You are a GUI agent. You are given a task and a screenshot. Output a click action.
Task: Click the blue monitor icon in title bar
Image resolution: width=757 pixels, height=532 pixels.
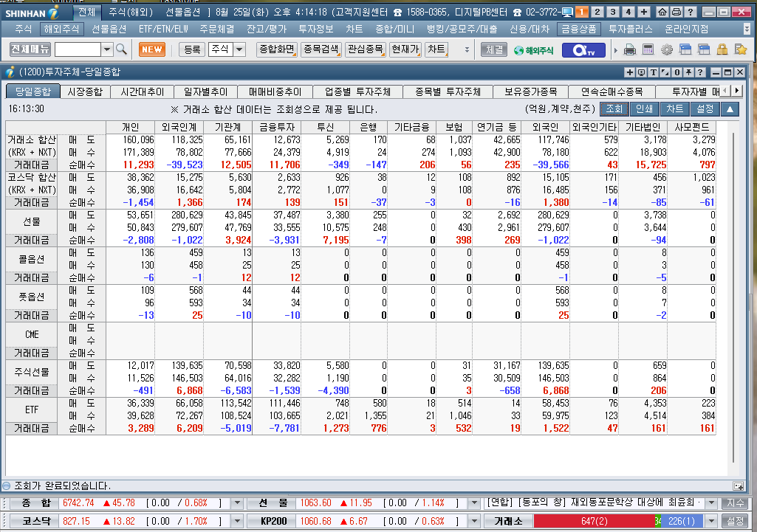567,12
